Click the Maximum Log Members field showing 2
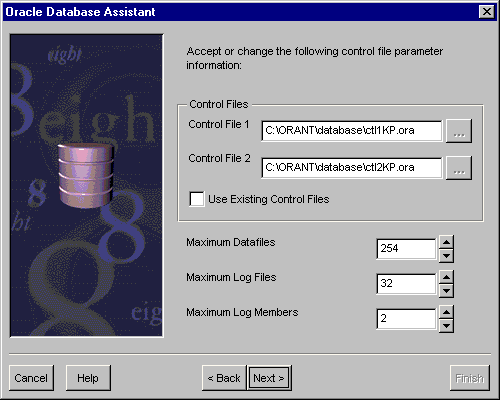Screen dimensions: 500x400 pyautogui.click(x=406, y=319)
